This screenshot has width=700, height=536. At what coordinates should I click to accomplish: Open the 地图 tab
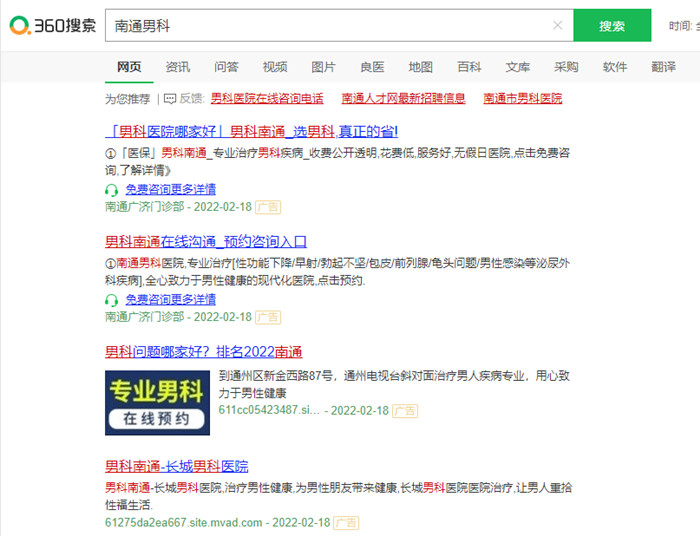(x=421, y=67)
